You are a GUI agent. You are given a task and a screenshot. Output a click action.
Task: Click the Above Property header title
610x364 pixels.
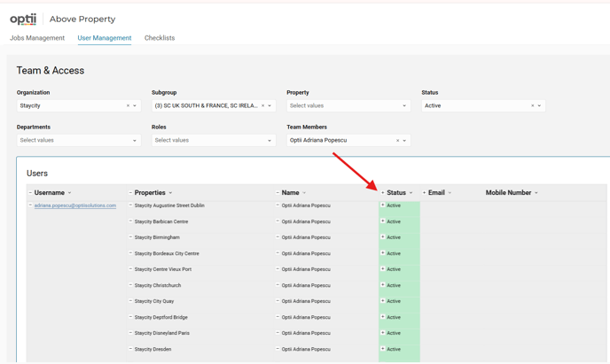click(x=82, y=19)
